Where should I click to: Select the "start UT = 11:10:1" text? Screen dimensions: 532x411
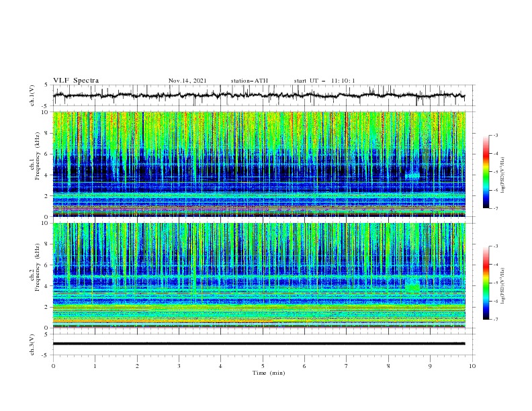pyautogui.click(x=324, y=81)
